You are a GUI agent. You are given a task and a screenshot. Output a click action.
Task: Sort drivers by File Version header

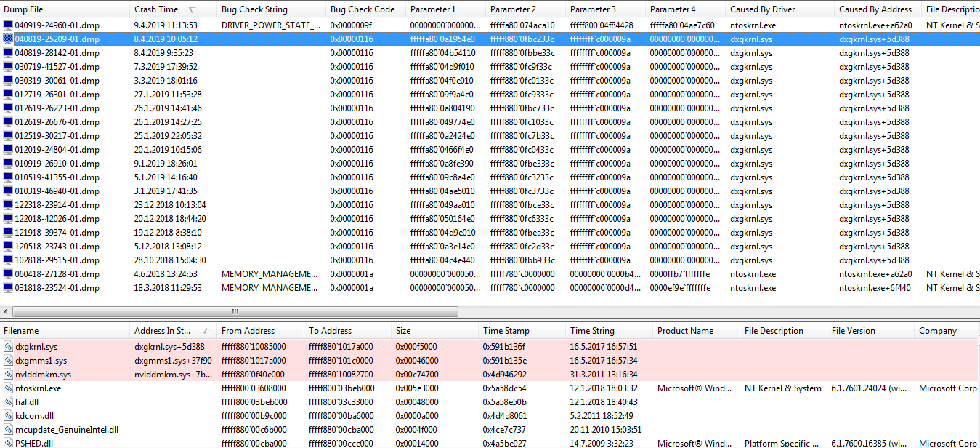871,331
